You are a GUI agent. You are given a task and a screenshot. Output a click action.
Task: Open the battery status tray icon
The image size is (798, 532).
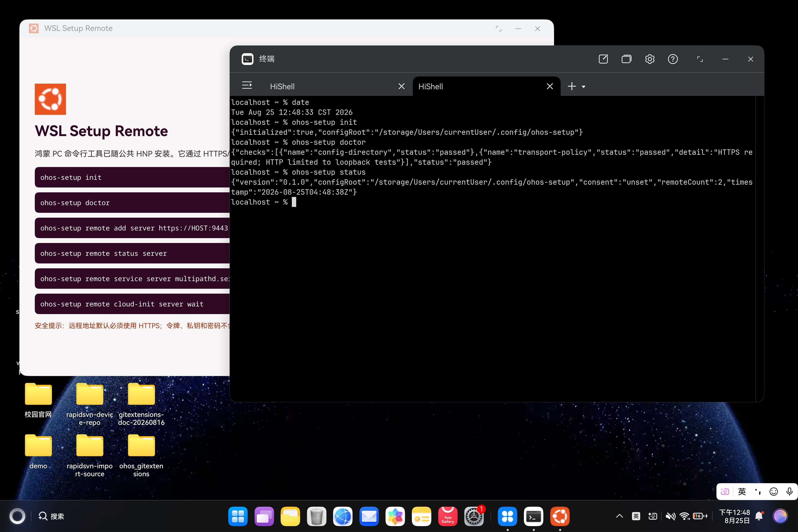(700, 516)
